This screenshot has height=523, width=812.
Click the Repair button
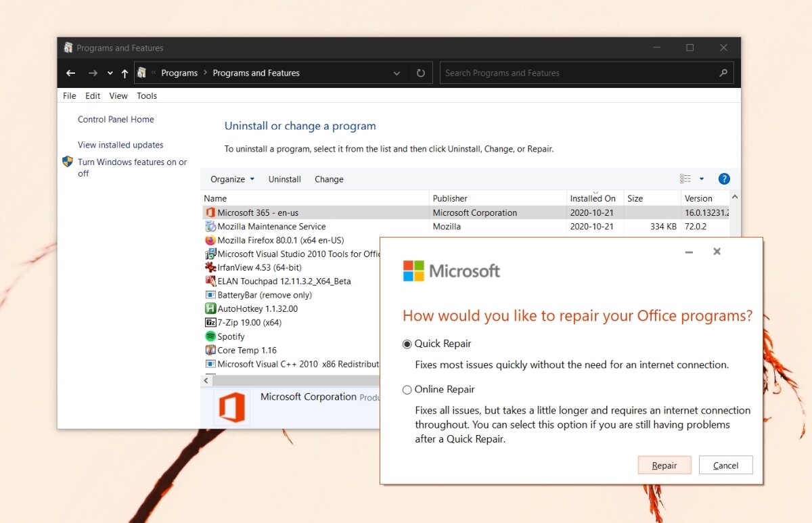click(x=664, y=465)
